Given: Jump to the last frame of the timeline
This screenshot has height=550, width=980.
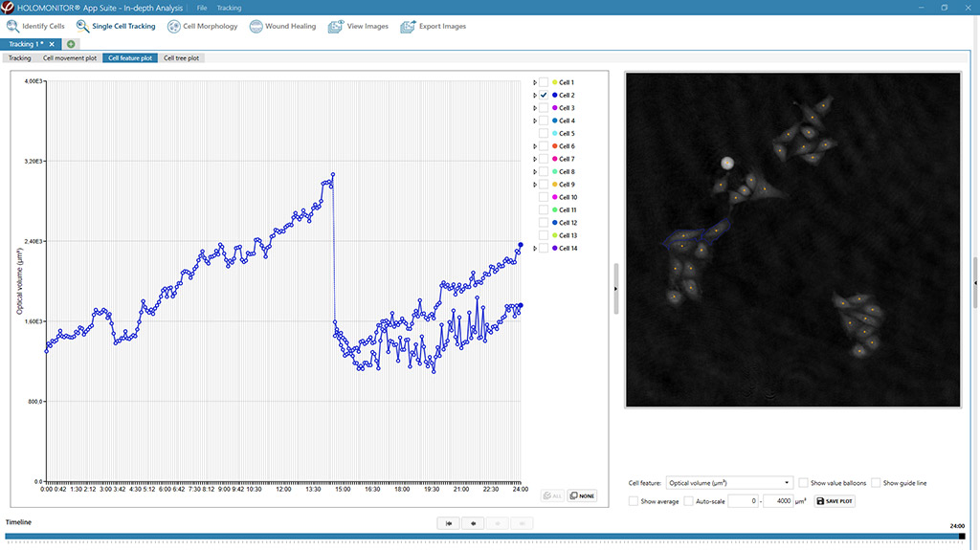Looking at the screenshot, I should [x=522, y=523].
